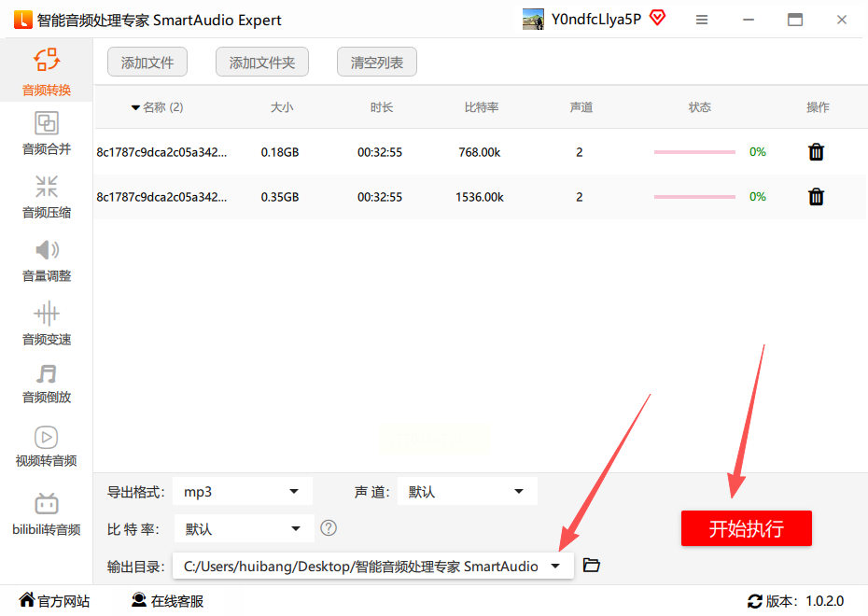Image resolution: width=868 pixels, height=616 pixels.
Task: Click 添加文件夹 add folder button
Action: (262, 62)
